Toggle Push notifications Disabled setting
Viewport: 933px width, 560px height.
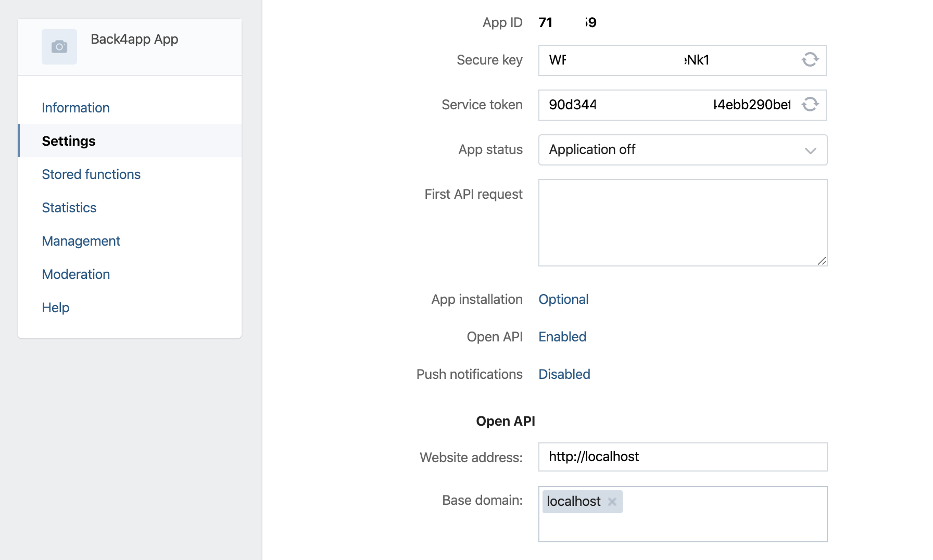pos(564,374)
